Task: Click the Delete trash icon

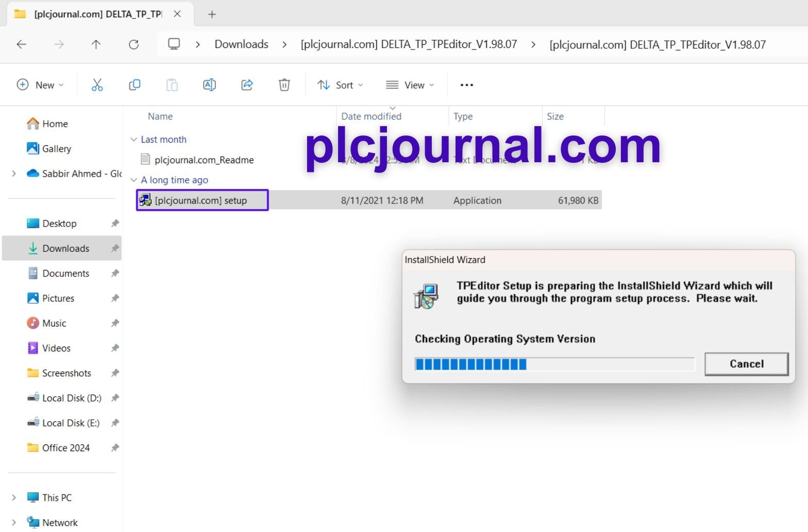Action: tap(284, 85)
